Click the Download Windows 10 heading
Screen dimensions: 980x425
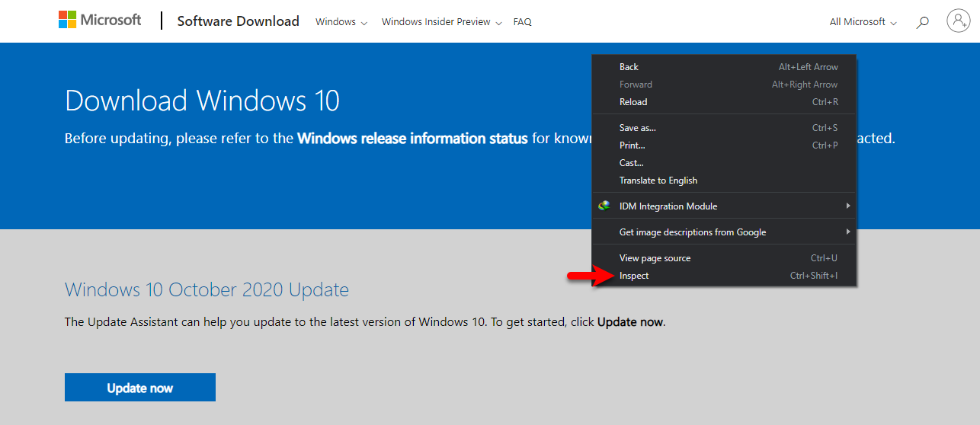(x=202, y=101)
